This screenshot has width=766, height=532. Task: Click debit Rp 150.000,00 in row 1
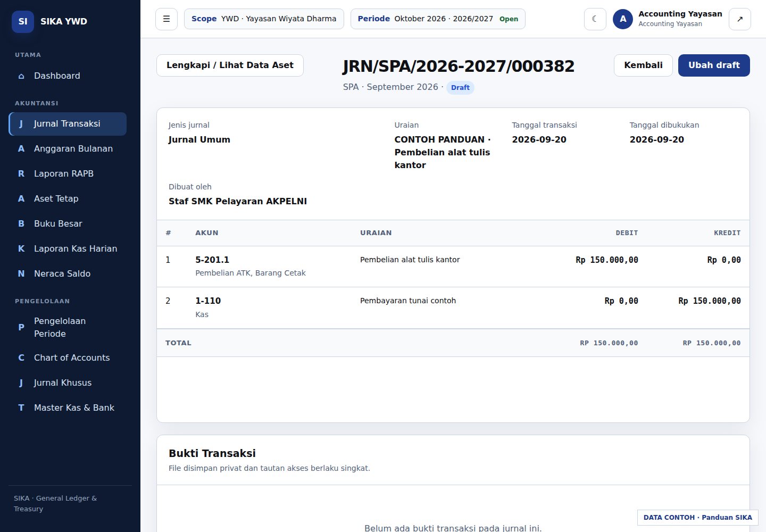pyautogui.click(x=607, y=260)
